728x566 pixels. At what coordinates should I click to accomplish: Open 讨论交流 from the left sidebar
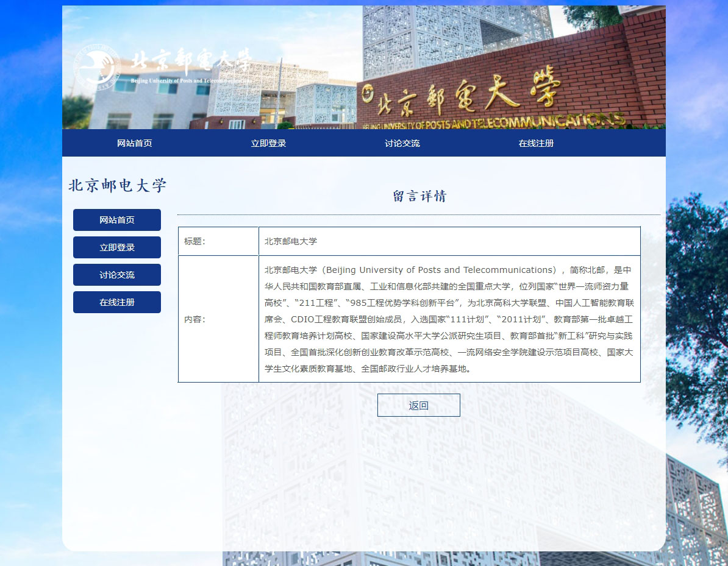tap(117, 275)
